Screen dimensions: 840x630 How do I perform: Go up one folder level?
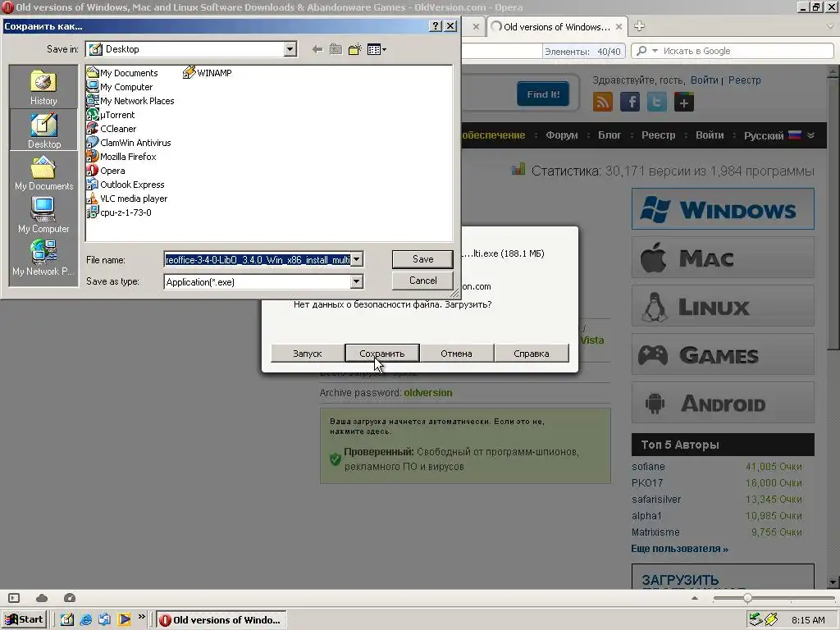click(336, 50)
